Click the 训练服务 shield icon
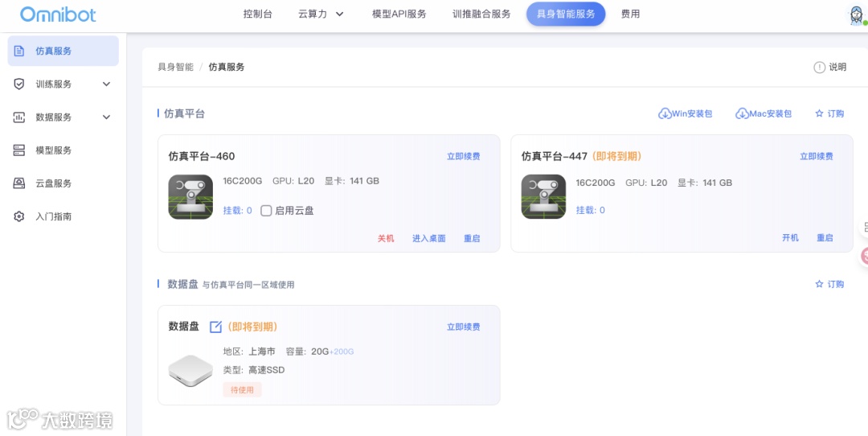Screen dimensions: 868x436 pyautogui.click(x=18, y=84)
